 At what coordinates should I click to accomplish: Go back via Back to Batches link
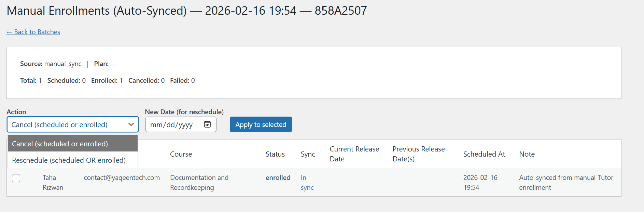coord(33,32)
